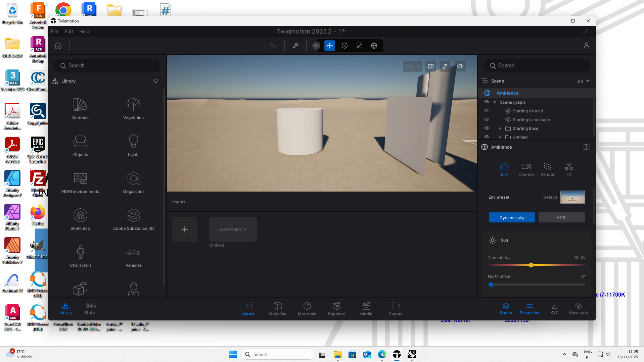Open Camera settings in Ambience panel
Image resolution: width=644 pixels, height=362 pixels.
(x=526, y=169)
